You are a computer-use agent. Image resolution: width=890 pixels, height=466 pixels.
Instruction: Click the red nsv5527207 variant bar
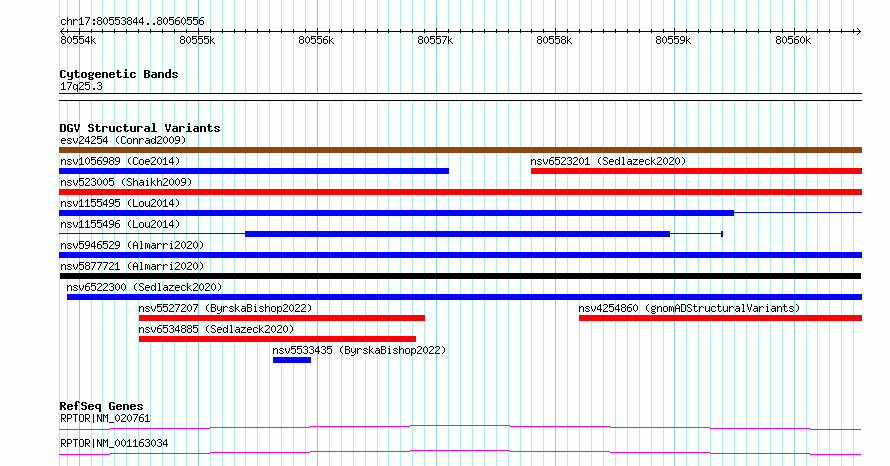point(282,318)
